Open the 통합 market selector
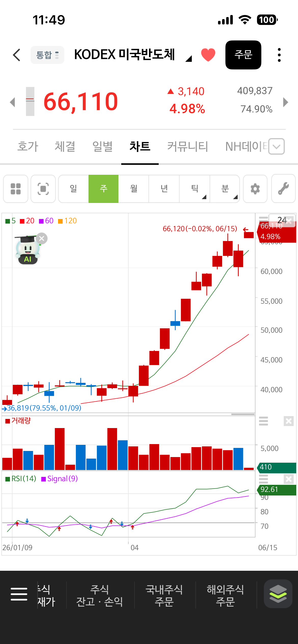The width and height of the screenshot is (298, 644). pos(47,55)
